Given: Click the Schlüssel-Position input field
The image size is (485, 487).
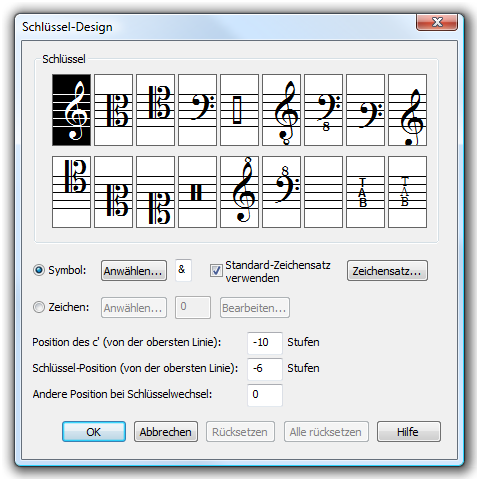Looking at the screenshot, I should [x=265, y=369].
